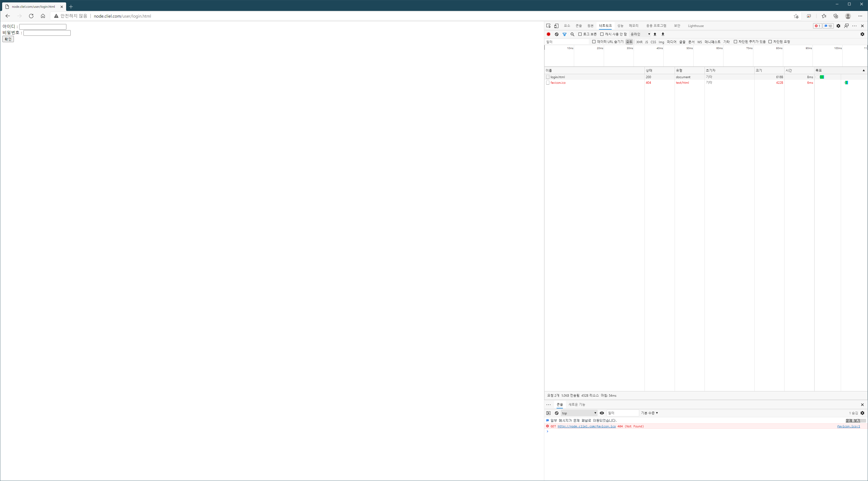
Task: Click the import HAR upload arrow icon
Action: coord(655,34)
